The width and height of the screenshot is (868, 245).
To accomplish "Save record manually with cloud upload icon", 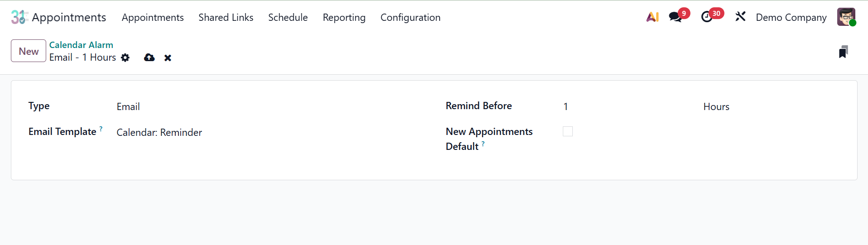I will pos(149,58).
